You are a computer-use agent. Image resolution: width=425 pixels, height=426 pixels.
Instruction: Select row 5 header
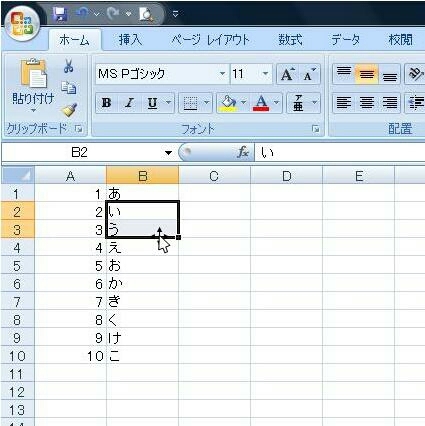coord(17,266)
